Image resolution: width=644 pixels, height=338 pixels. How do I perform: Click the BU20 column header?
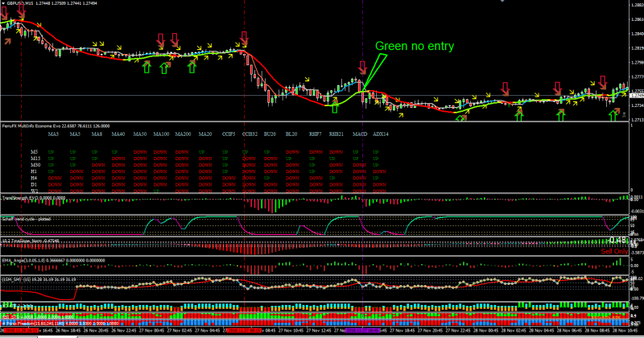coord(270,134)
